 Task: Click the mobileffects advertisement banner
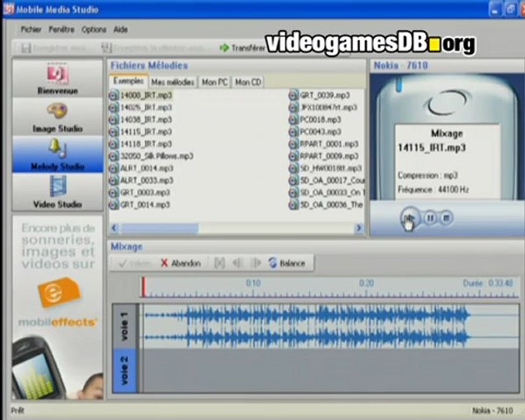click(58, 307)
